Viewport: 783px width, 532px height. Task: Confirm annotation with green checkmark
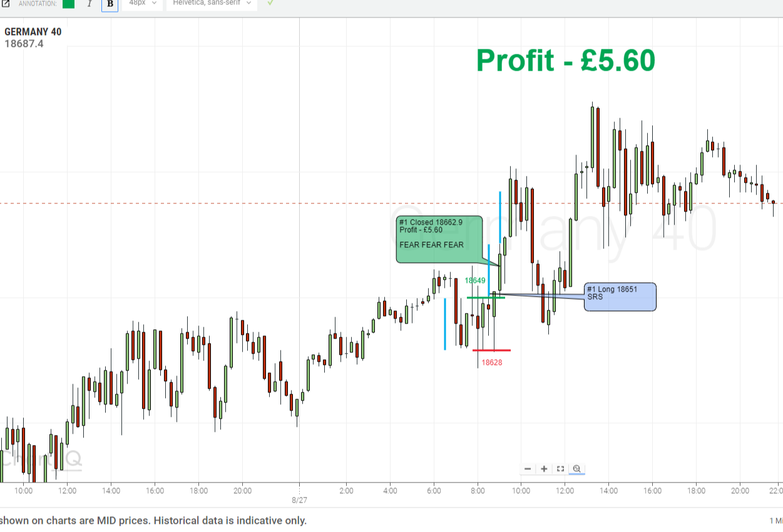coord(270,3)
